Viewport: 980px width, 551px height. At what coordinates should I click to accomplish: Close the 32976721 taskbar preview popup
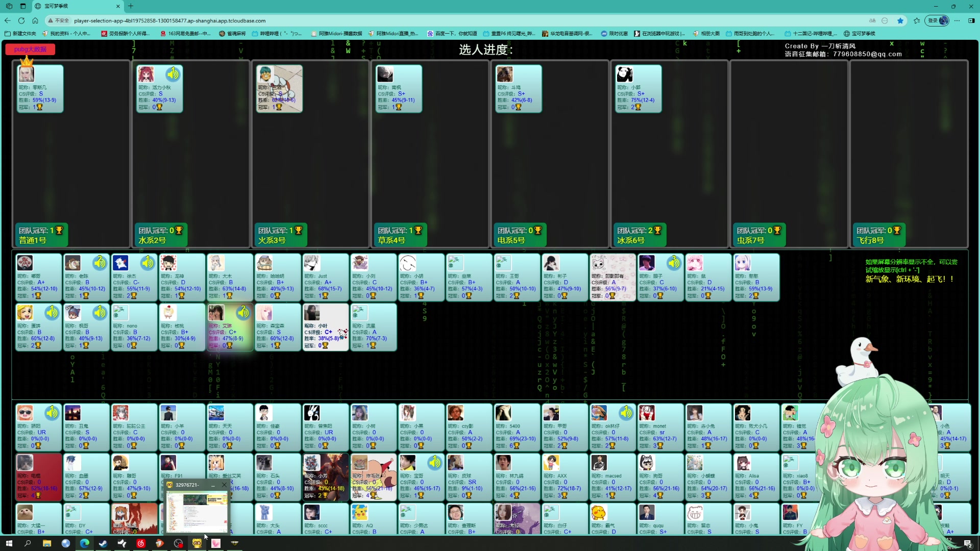pos(224,485)
